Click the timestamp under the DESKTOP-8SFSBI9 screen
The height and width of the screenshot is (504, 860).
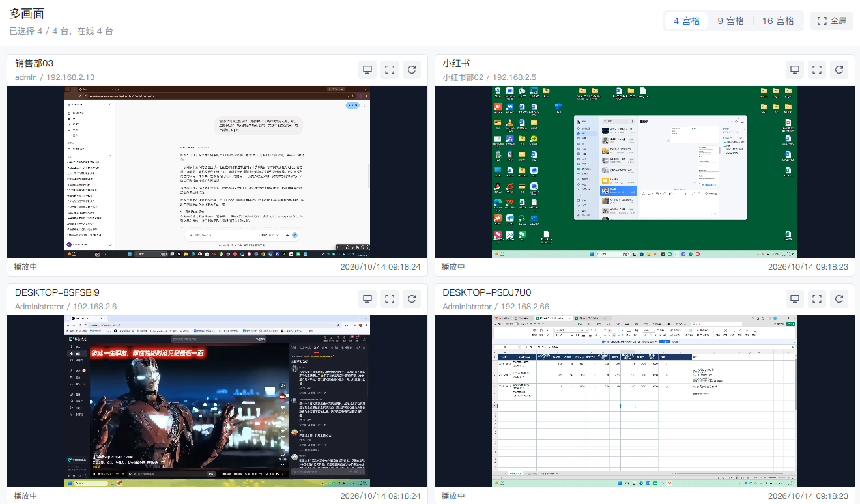380,496
